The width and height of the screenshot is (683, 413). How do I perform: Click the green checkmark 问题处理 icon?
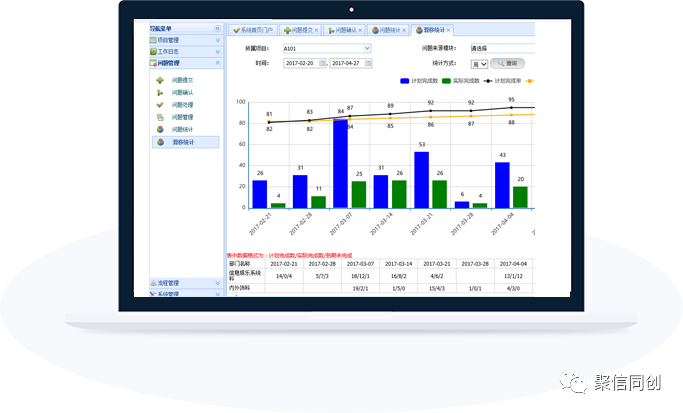(x=160, y=105)
